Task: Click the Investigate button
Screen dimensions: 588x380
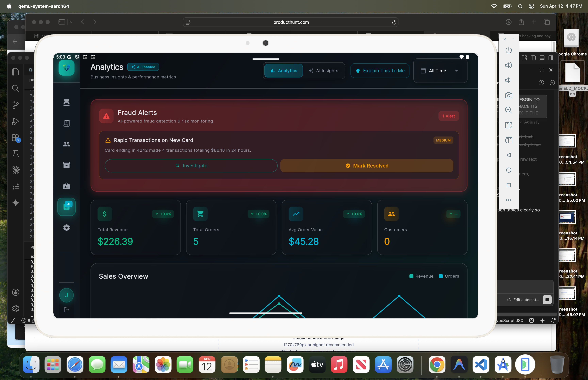Action: pos(191,166)
